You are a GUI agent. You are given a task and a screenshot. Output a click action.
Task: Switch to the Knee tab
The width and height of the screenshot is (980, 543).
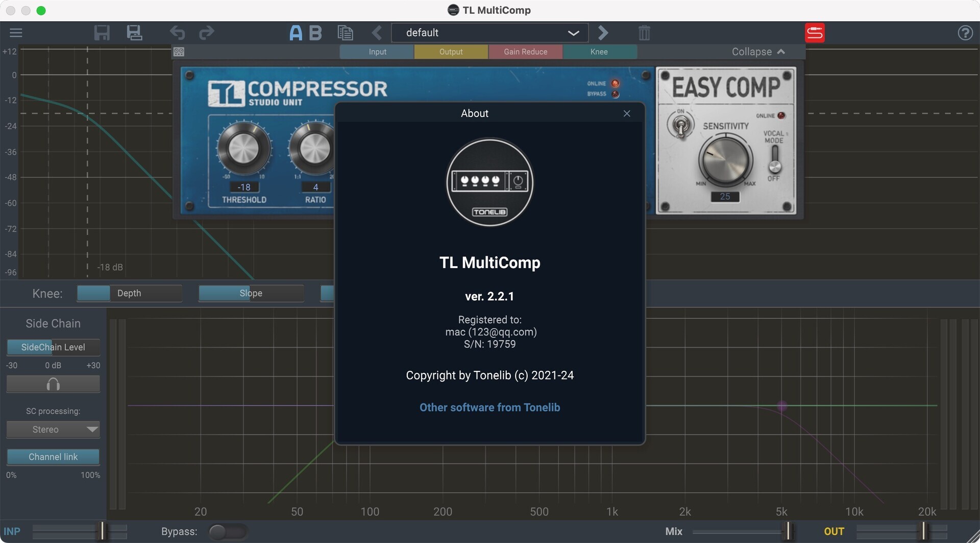pyautogui.click(x=599, y=52)
